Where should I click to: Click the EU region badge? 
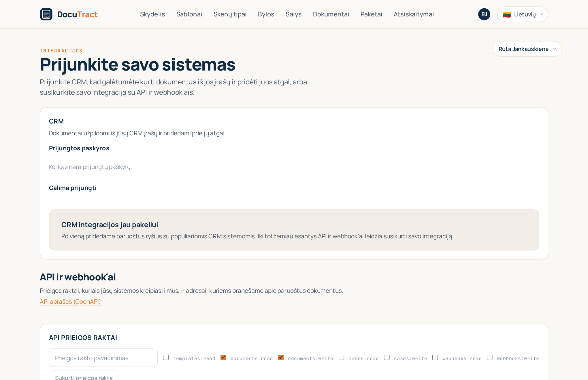(x=484, y=14)
